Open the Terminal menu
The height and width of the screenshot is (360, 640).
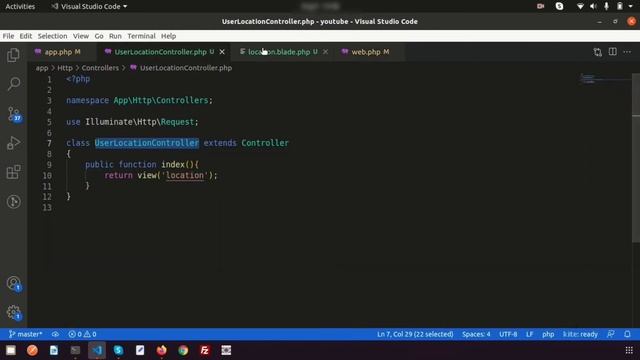pos(141,36)
